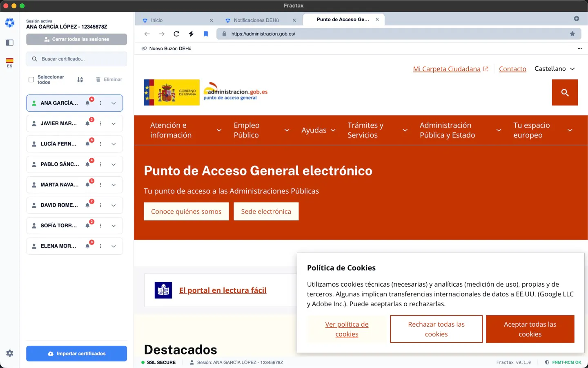Open notifications bell for DAVID ROME…
This screenshot has height=368, width=588.
click(87, 205)
